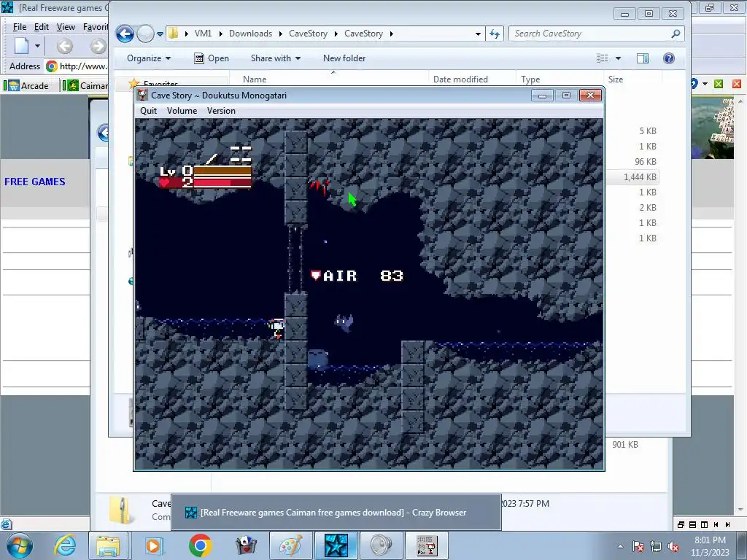
Task: Click the Crazy Browser new page icon
Action: (x=22, y=46)
